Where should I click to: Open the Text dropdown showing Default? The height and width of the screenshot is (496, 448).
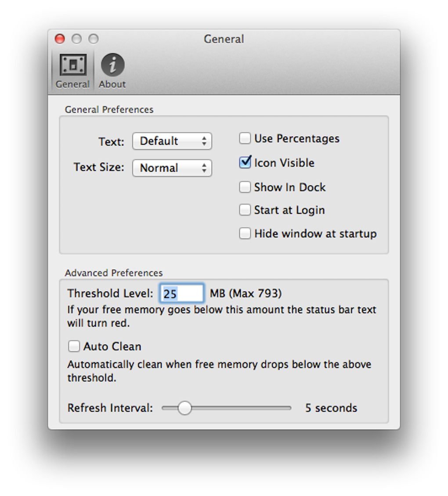[x=172, y=141]
